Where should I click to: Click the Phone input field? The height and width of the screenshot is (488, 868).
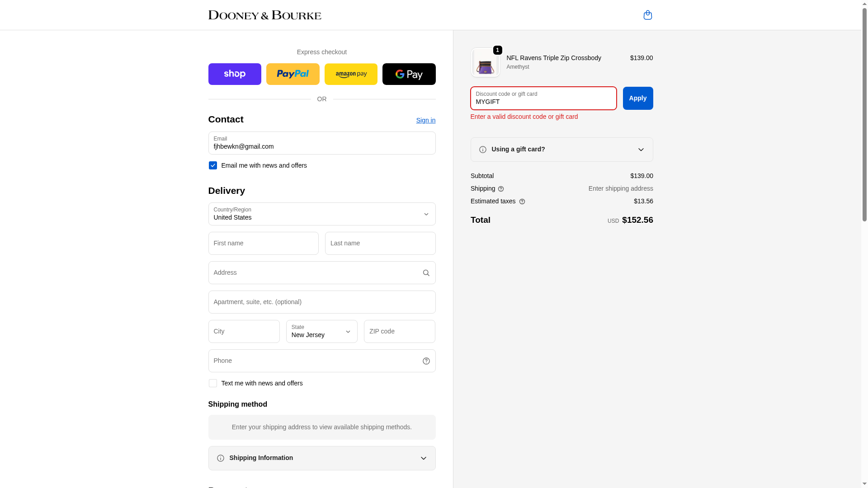tap(322, 361)
